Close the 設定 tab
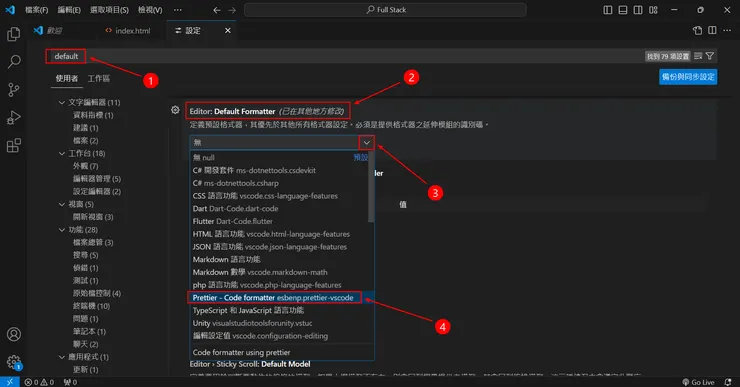 [228, 30]
